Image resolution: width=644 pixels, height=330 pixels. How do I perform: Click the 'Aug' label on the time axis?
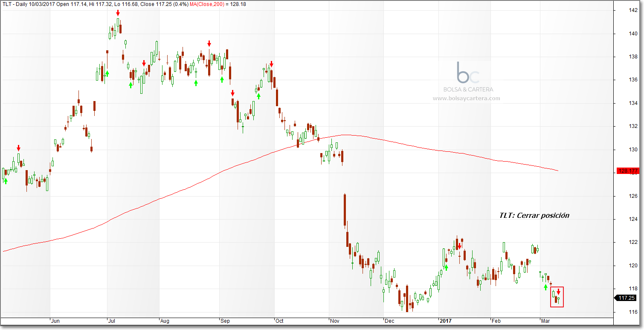point(165,321)
